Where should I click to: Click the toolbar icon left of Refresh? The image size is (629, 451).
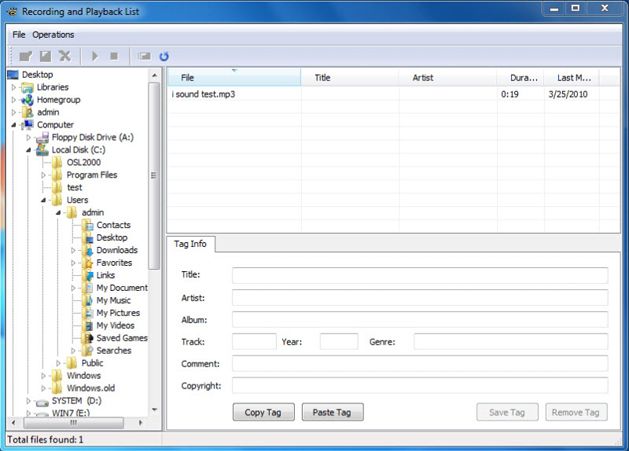[144, 56]
